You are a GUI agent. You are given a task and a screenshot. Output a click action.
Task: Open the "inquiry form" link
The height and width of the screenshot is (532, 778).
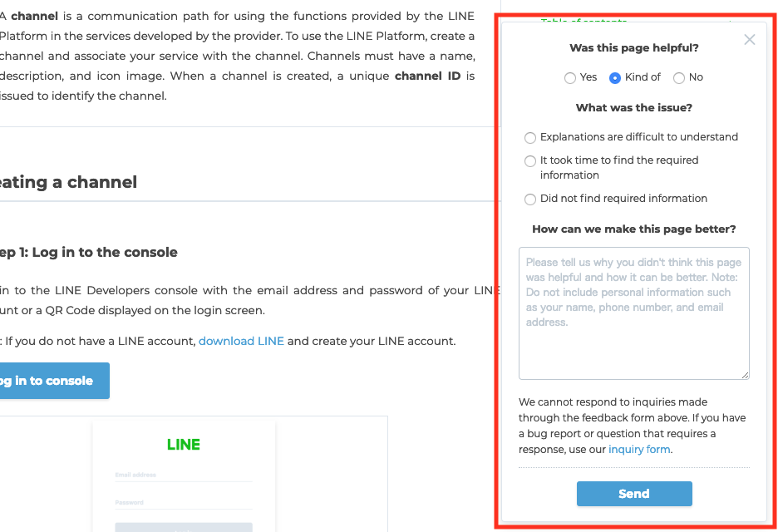coord(638,449)
